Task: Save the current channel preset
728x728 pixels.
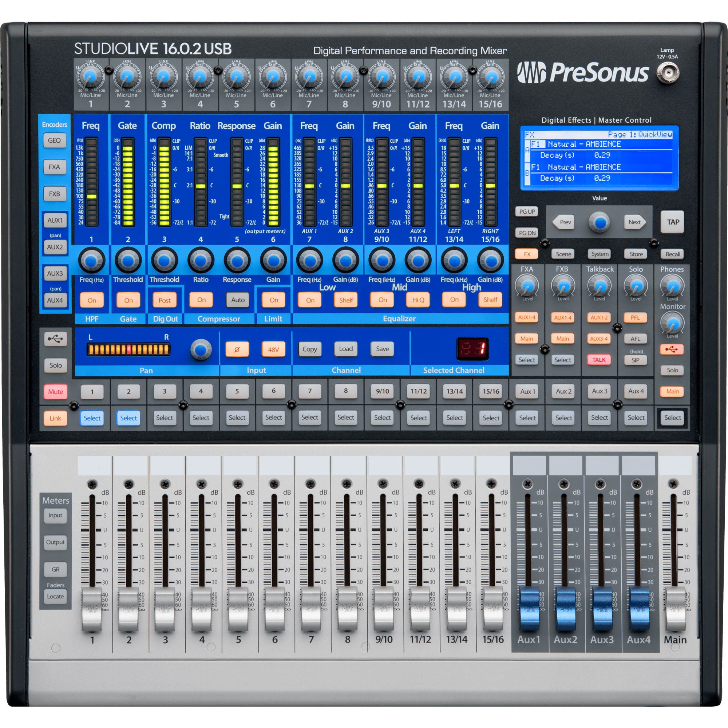Action: click(x=382, y=349)
